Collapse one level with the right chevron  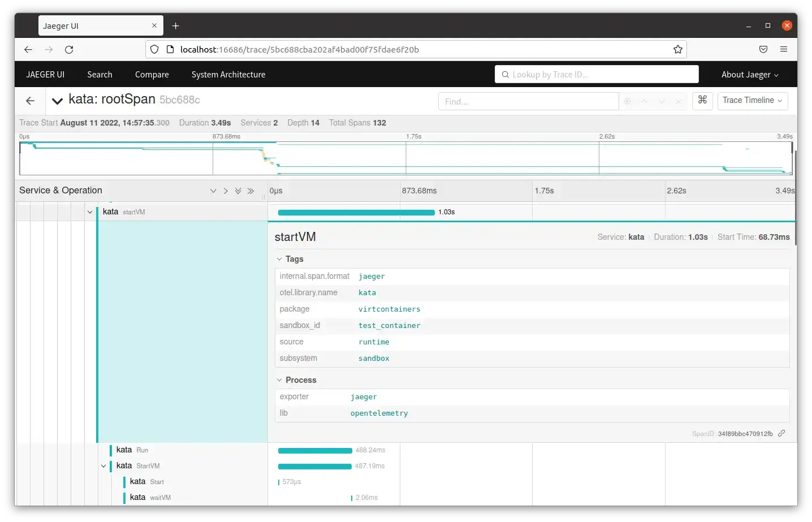click(x=226, y=191)
